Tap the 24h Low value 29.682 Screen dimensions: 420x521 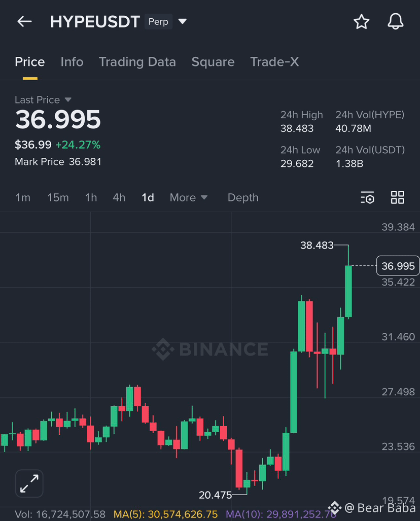tap(297, 164)
